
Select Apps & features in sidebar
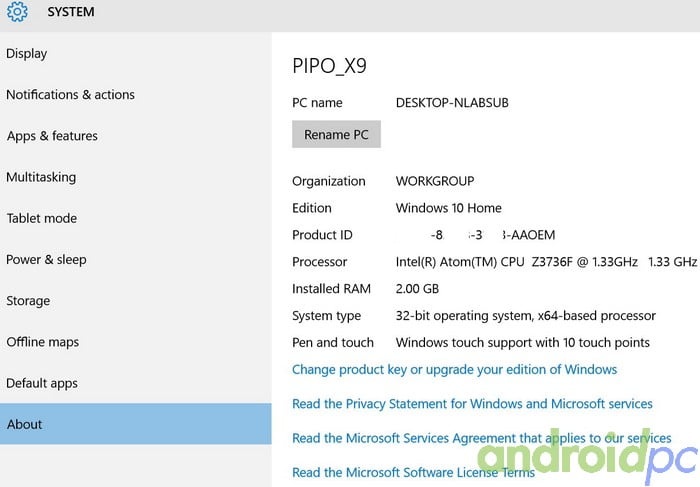point(52,136)
